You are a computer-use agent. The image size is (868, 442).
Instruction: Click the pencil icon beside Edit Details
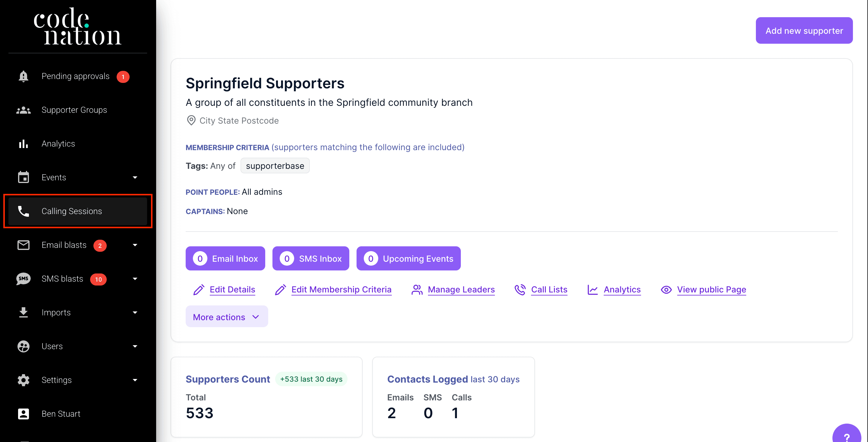click(x=199, y=290)
